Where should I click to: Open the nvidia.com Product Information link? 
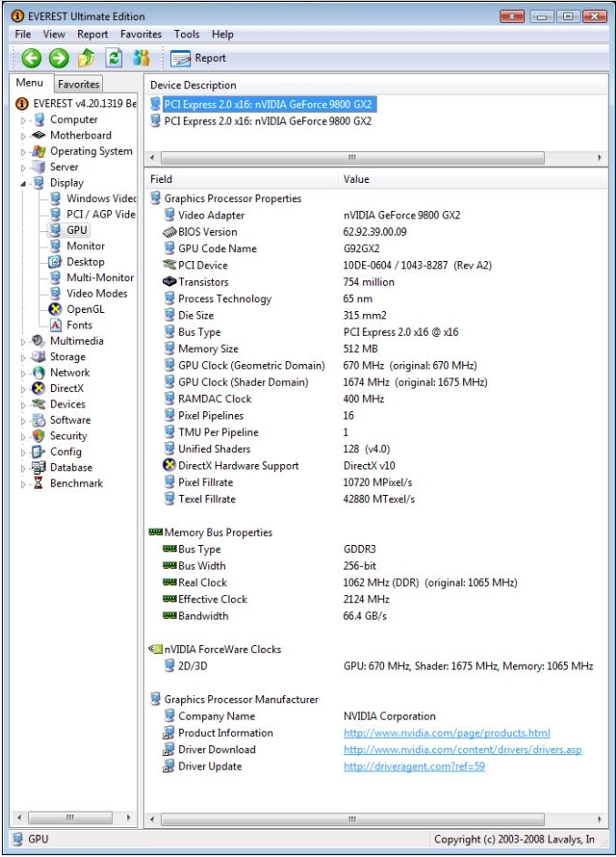point(446,733)
